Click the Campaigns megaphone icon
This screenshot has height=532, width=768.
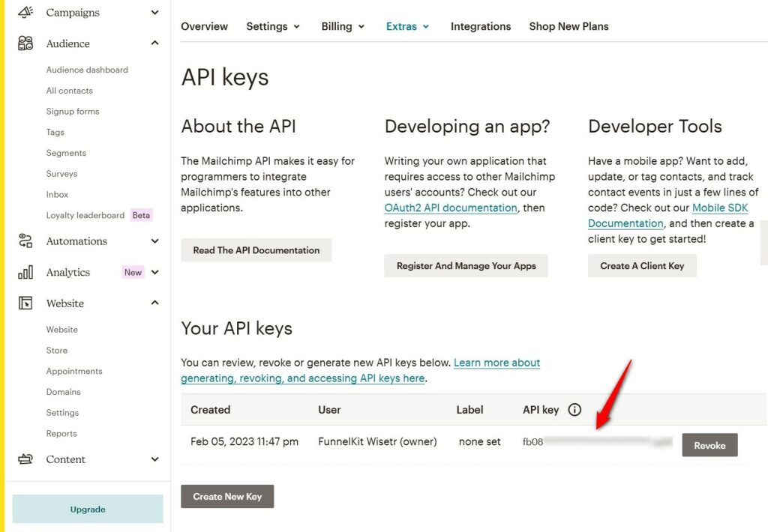click(25, 12)
